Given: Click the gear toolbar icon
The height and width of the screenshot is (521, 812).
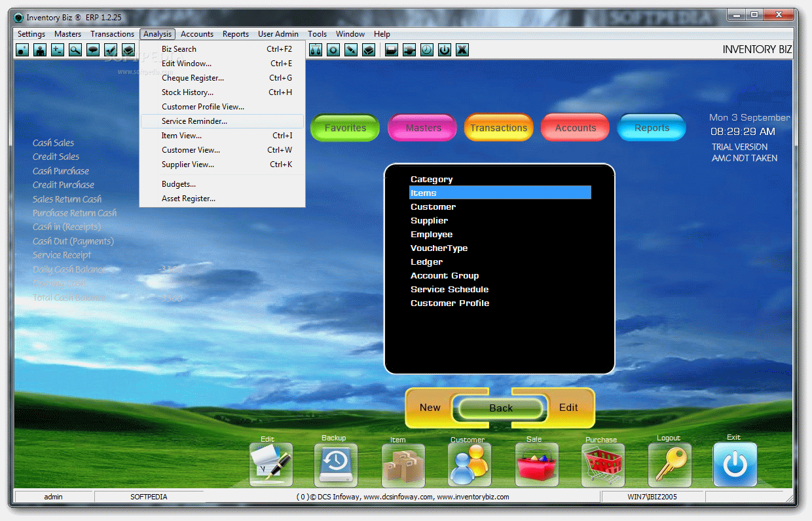Looking at the screenshot, I should tap(333, 49).
